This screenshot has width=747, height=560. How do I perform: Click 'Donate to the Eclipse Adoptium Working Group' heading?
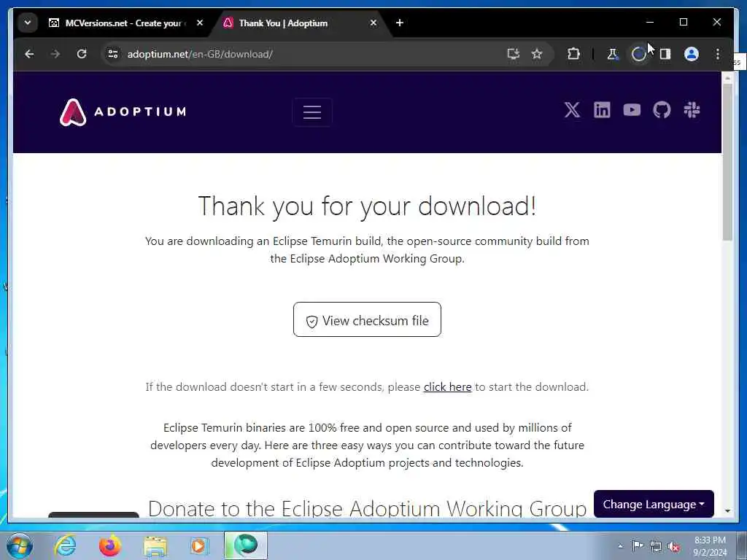[x=367, y=508]
